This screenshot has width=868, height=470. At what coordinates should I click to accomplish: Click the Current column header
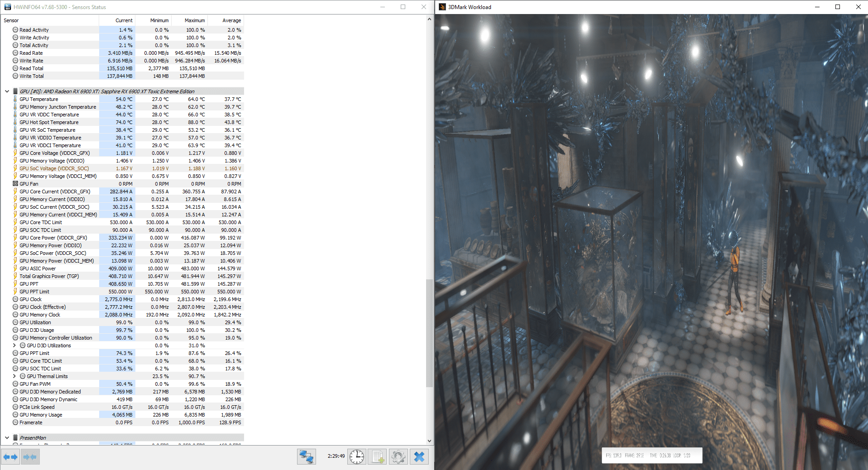click(x=117, y=20)
